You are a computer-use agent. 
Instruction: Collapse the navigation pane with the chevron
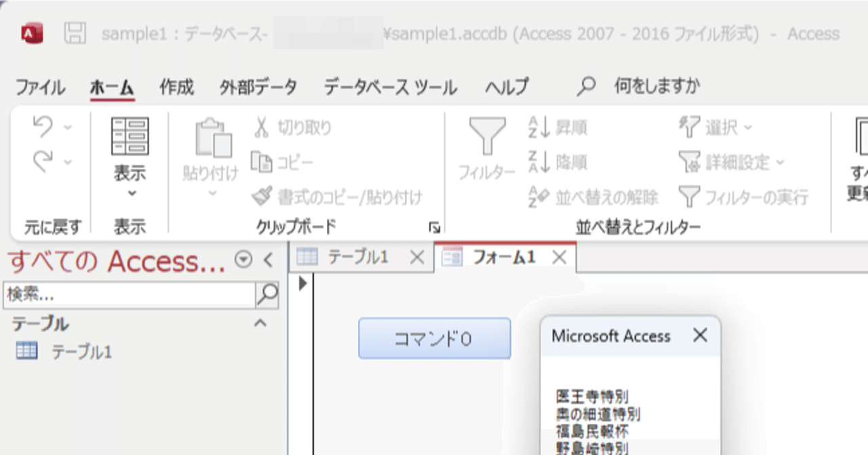pos(268,259)
